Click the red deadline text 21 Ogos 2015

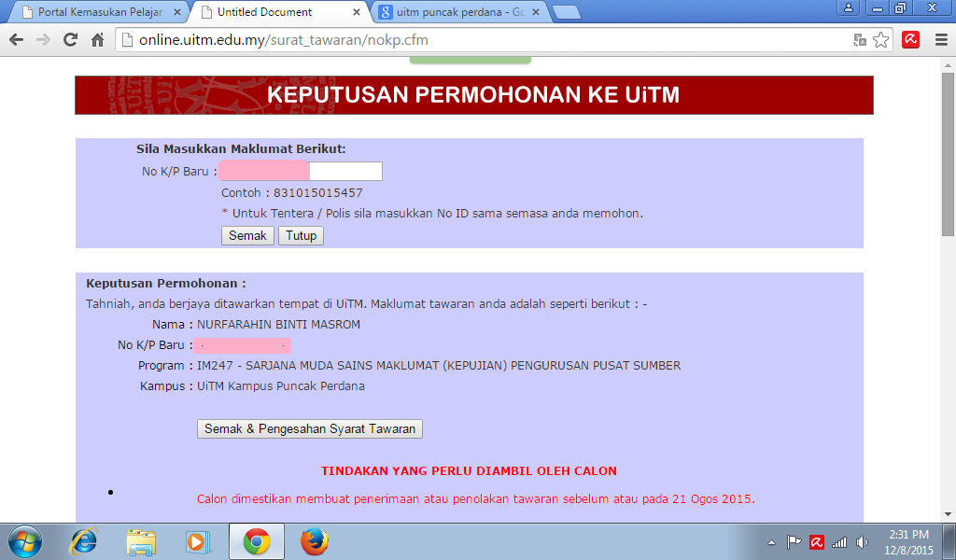click(712, 499)
